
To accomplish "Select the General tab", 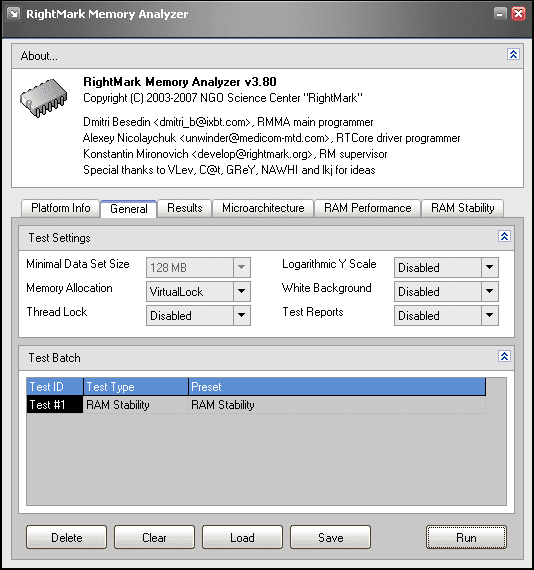I will pos(129,209).
